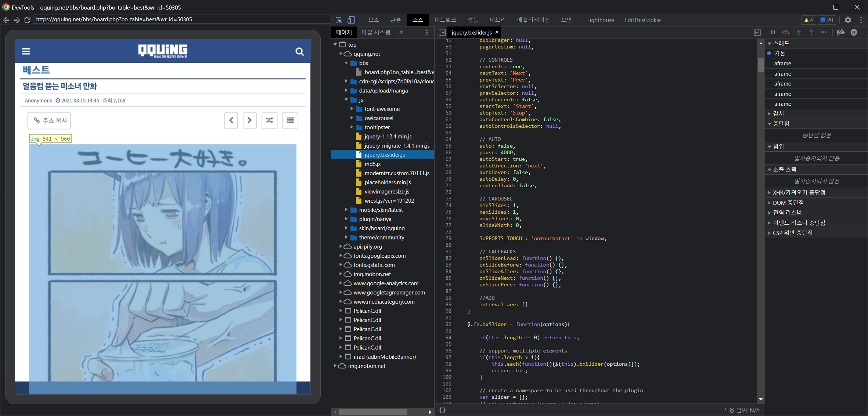Click the code editor vertical scrollbar thumb
Image resolution: width=868 pixels, height=416 pixels.
pos(761,65)
